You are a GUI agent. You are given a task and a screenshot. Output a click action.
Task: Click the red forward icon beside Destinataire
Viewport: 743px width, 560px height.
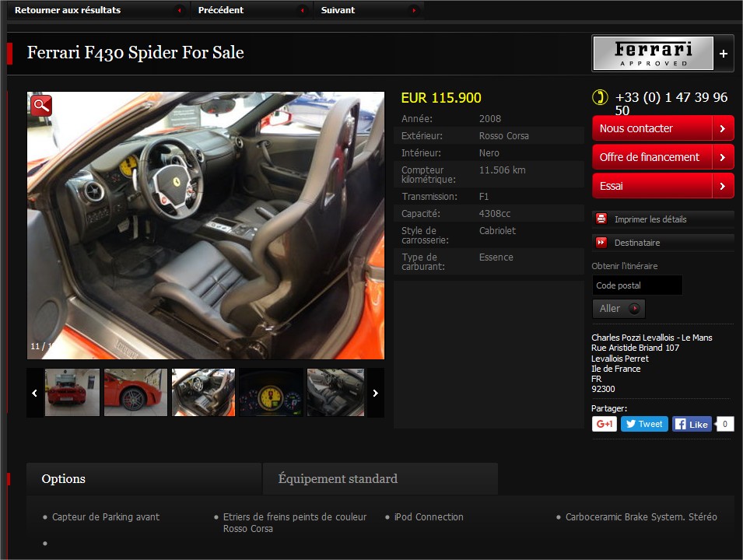[x=601, y=243]
